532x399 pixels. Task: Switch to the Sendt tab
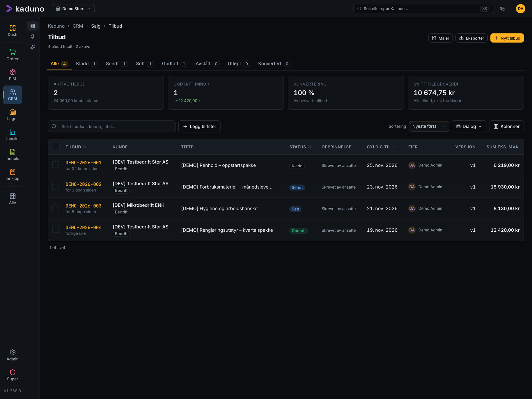117,64
